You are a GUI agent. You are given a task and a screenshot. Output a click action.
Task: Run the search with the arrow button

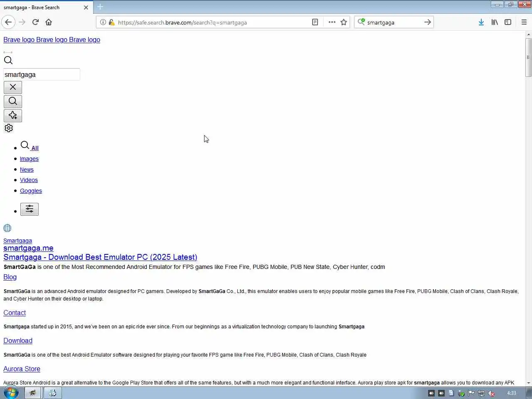427,22
